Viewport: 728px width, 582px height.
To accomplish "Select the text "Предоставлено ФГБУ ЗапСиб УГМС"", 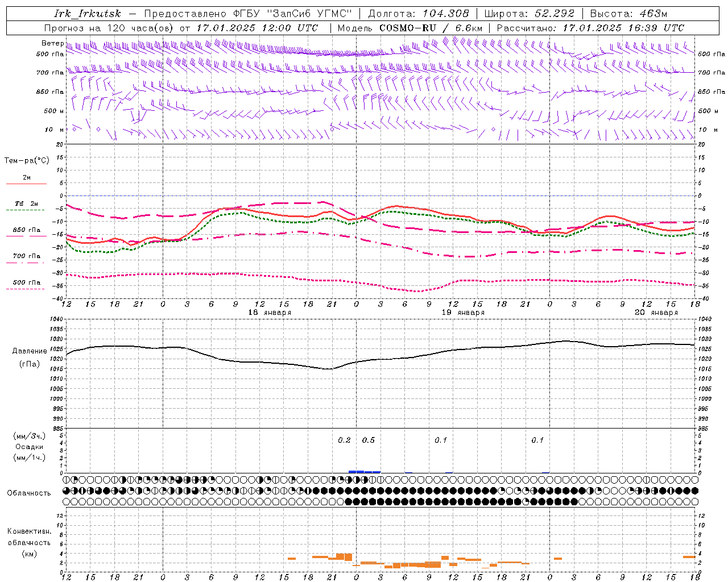I will [x=248, y=14].
